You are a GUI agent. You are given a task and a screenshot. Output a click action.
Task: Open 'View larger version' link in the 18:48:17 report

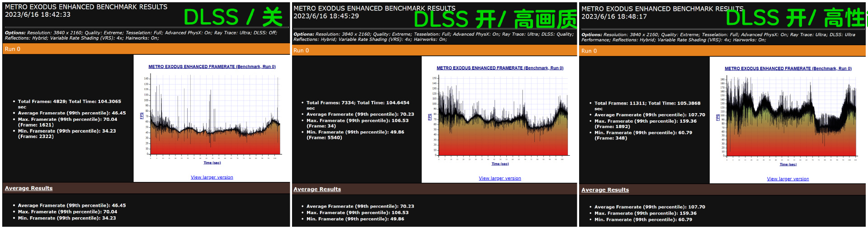[788, 179]
